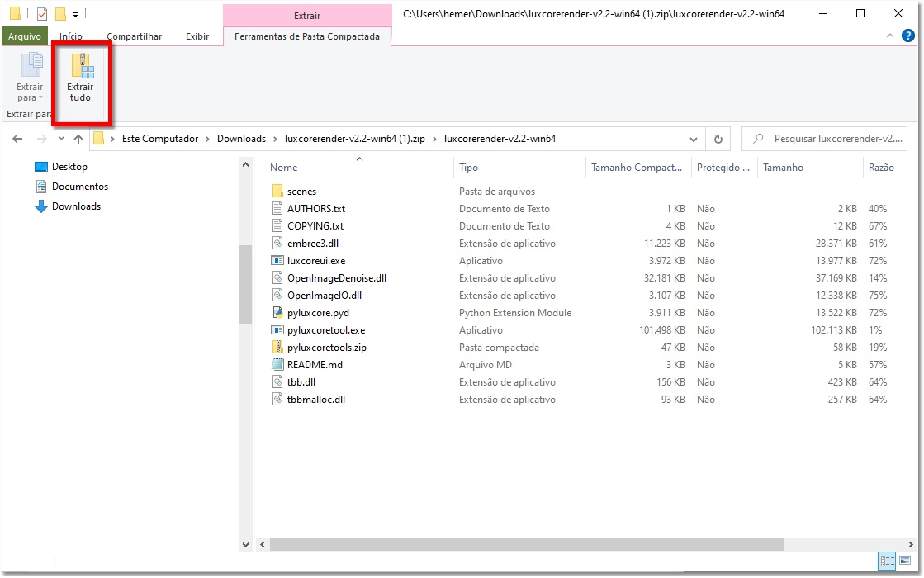
Task: Click Downloads breadcrumb in address bar
Action: [242, 139]
